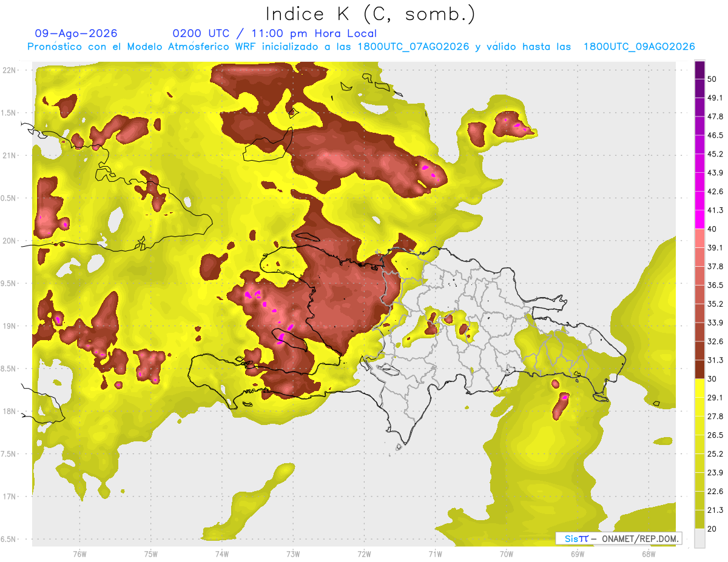Click the latitude axis label "17N"
The height and width of the screenshot is (562, 728).
click(10, 497)
